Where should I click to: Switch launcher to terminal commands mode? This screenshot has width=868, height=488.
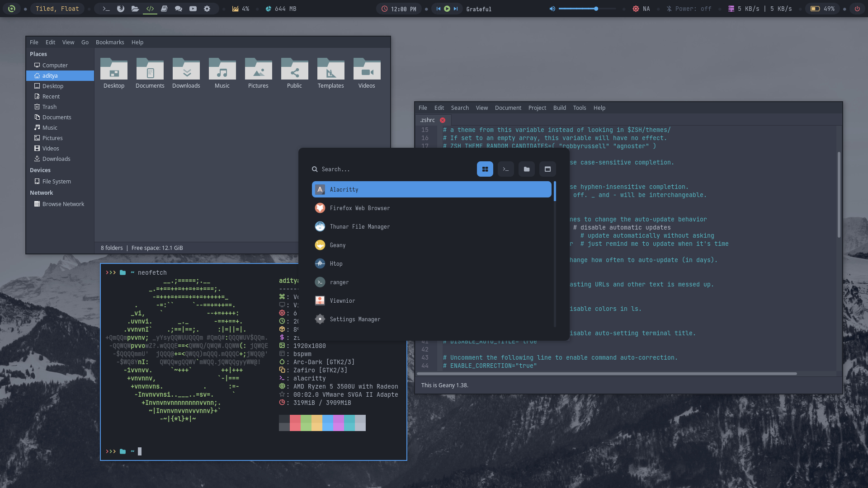[x=506, y=169]
